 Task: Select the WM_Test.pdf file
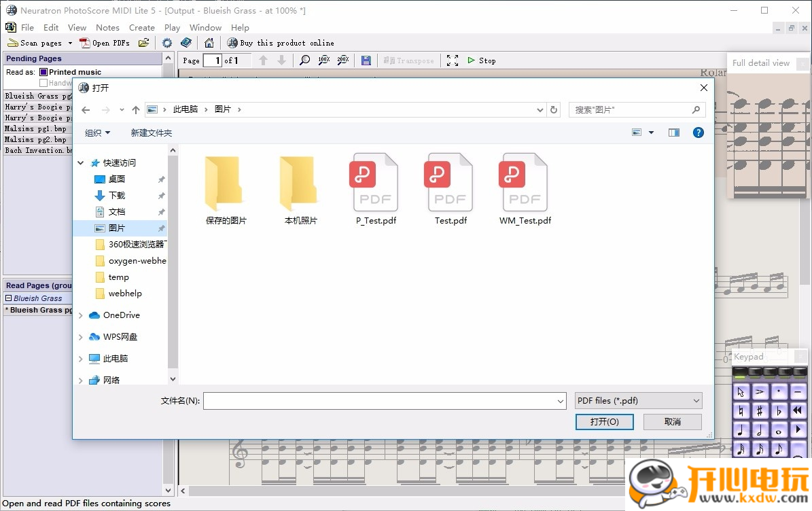tap(525, 190)
